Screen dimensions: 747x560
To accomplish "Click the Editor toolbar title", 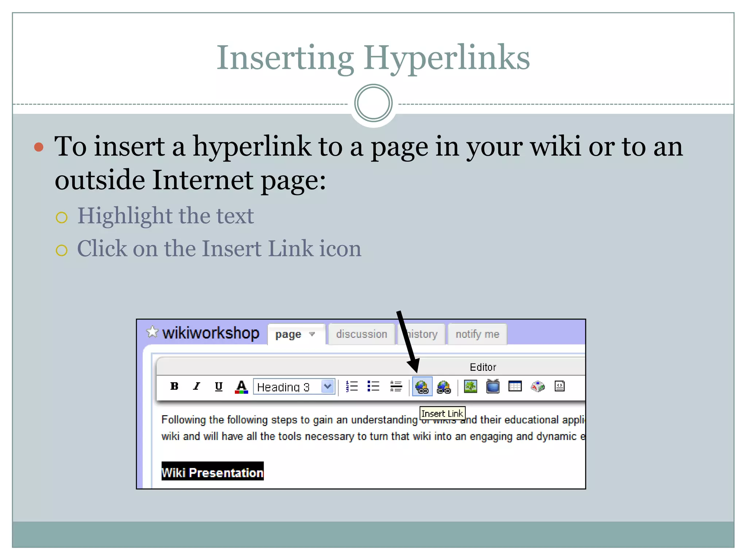I will coord(483,367).
